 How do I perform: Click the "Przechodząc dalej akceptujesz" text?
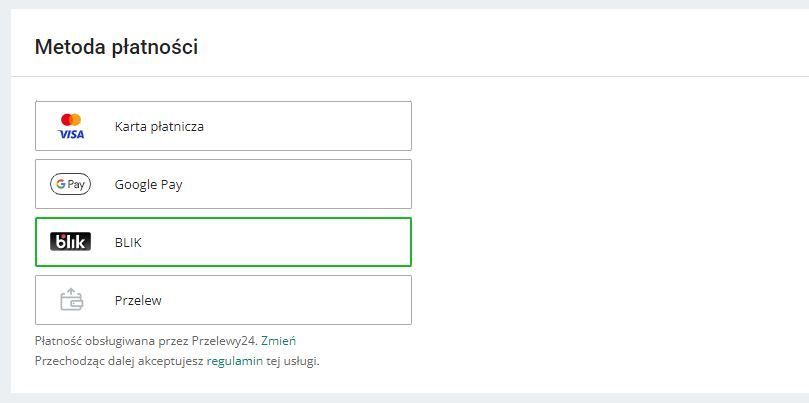[119, 361]
